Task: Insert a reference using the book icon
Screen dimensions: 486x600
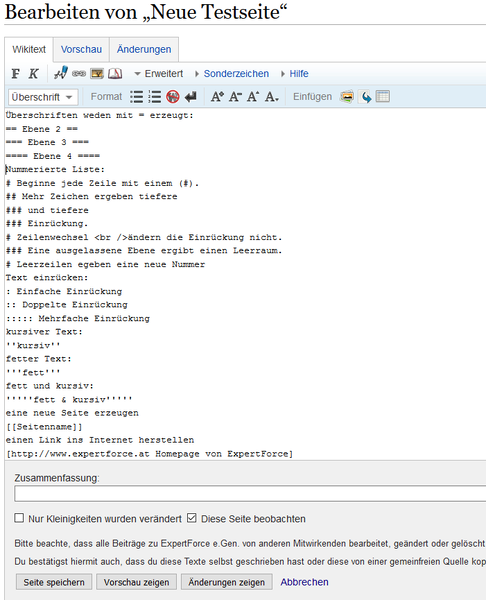Action: click(115, 73)
